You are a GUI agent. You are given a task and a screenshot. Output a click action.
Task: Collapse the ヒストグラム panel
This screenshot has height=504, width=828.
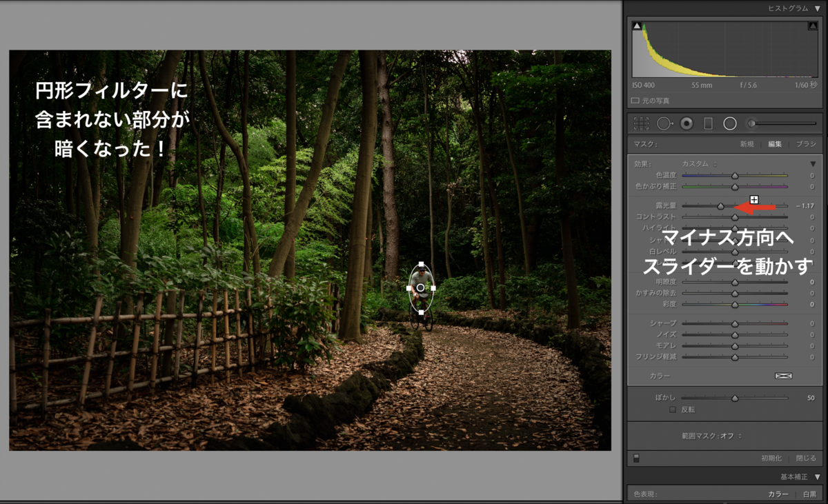(x=817, y=8)
